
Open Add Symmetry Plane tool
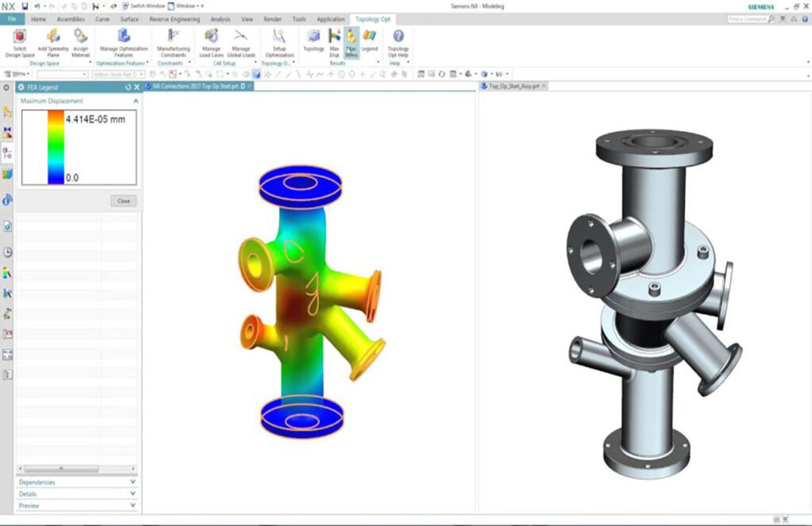pos(53,40)
